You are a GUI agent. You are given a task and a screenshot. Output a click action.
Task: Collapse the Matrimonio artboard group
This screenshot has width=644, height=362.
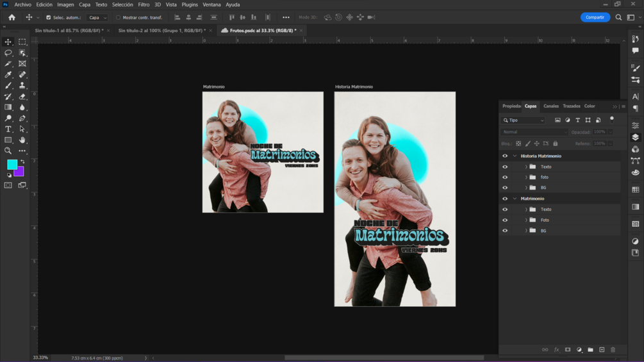pos(515,199)
